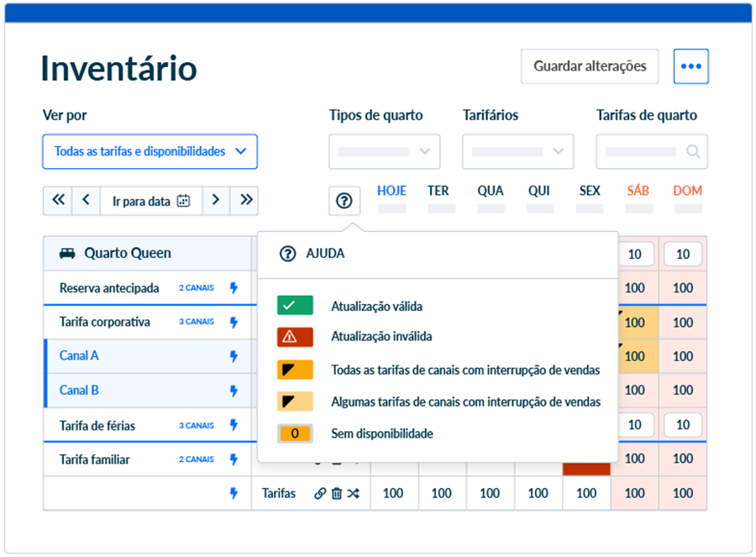The image size is (756, 557).
Task: Click lightning icon for Reserva antecipada
Action: [x=234, y=288]
